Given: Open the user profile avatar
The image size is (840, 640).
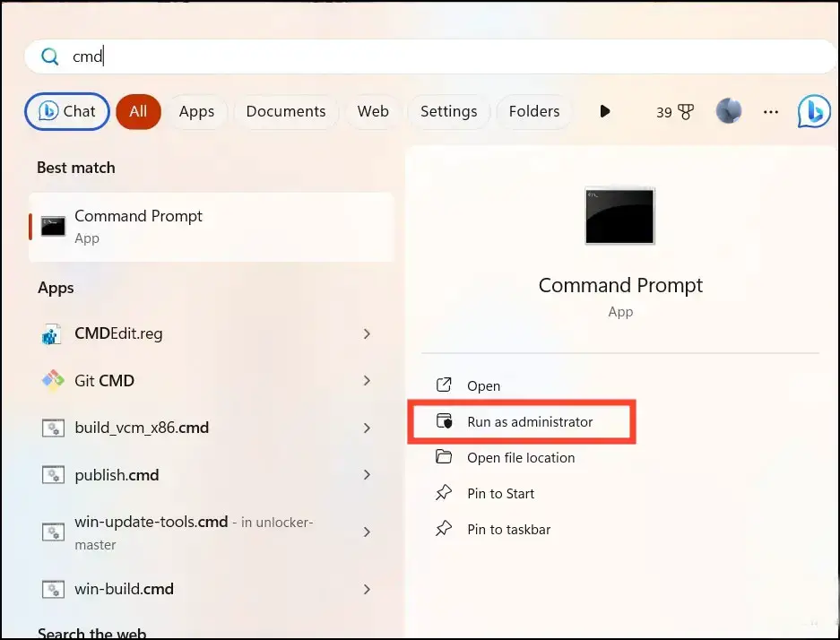Looking at the screenshot, I should (729, 111).
